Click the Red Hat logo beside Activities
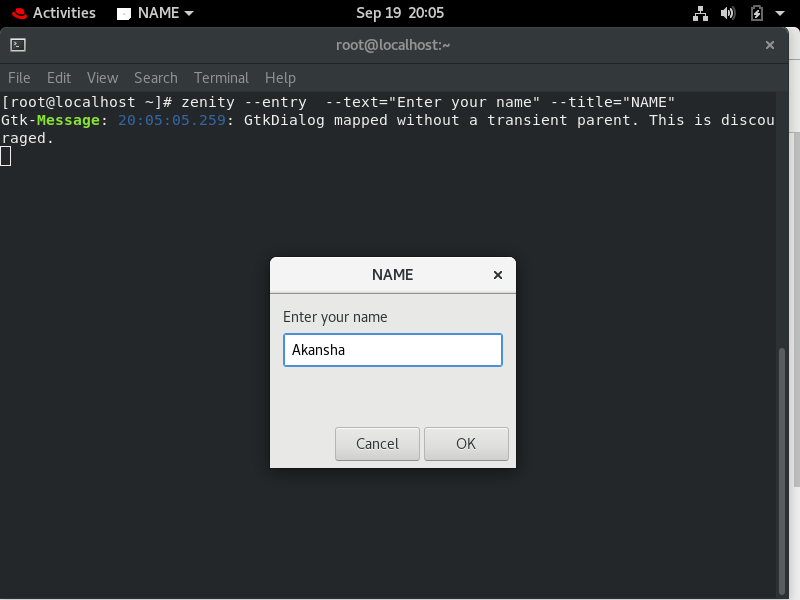The image size is (800, 600). 17,13
